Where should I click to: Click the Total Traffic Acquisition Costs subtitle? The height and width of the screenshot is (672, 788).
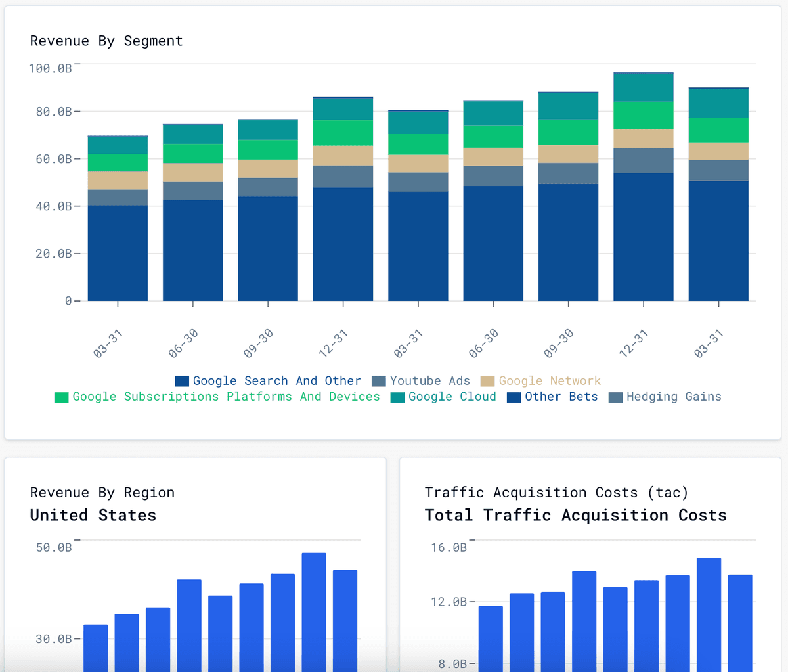click(x=576, y=515)
